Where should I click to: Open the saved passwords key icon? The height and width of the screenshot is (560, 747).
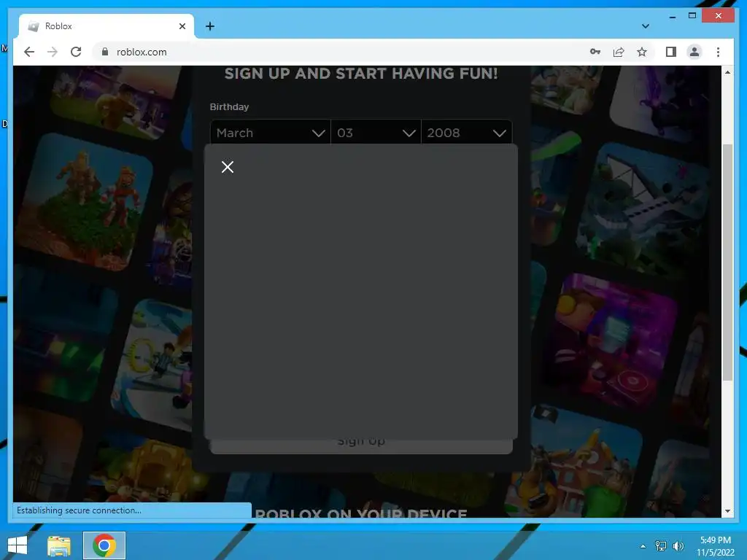coord(595,52)
